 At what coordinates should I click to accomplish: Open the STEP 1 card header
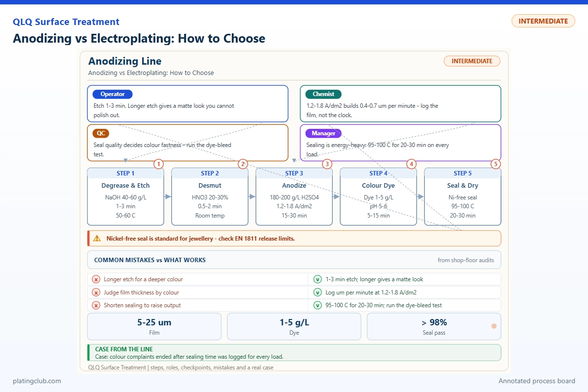(125, 173)
